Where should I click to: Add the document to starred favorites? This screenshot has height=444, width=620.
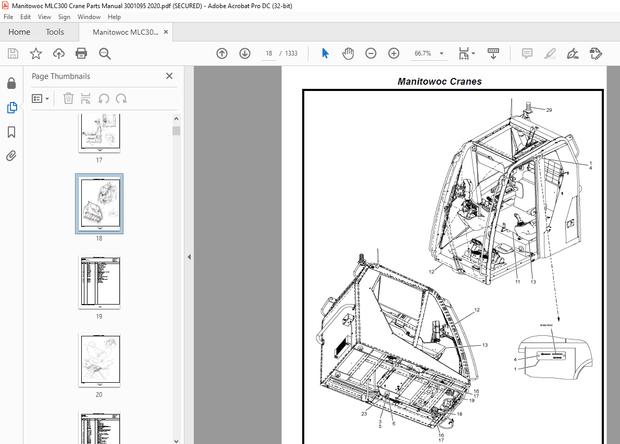36,53
